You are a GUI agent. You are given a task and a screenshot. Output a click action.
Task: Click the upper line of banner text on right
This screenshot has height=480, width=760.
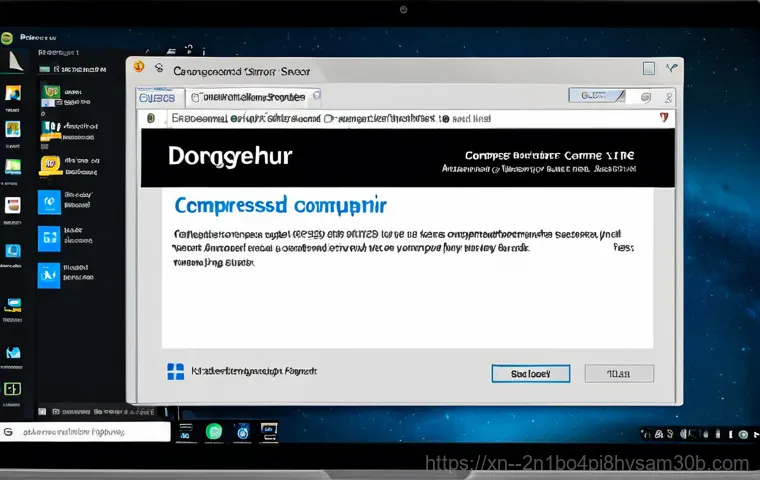549,156
